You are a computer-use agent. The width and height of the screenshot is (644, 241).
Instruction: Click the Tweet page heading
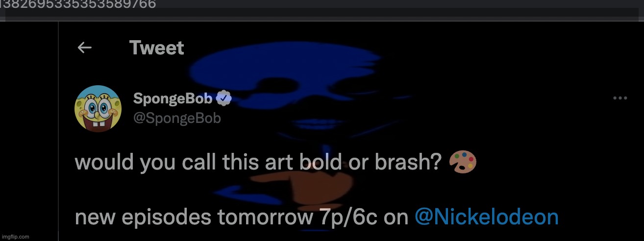pyautogui.click(x=156, y=48)
